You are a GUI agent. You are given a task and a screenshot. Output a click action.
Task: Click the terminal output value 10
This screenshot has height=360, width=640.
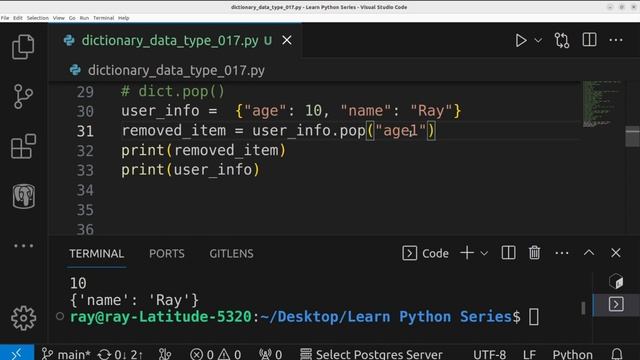click(x=78, y=283)
